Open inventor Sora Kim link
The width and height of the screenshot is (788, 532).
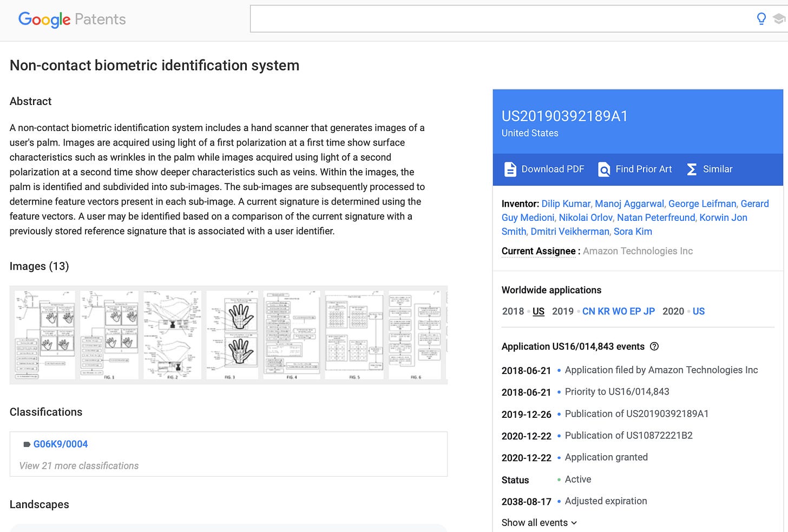[x=633, y=232]
